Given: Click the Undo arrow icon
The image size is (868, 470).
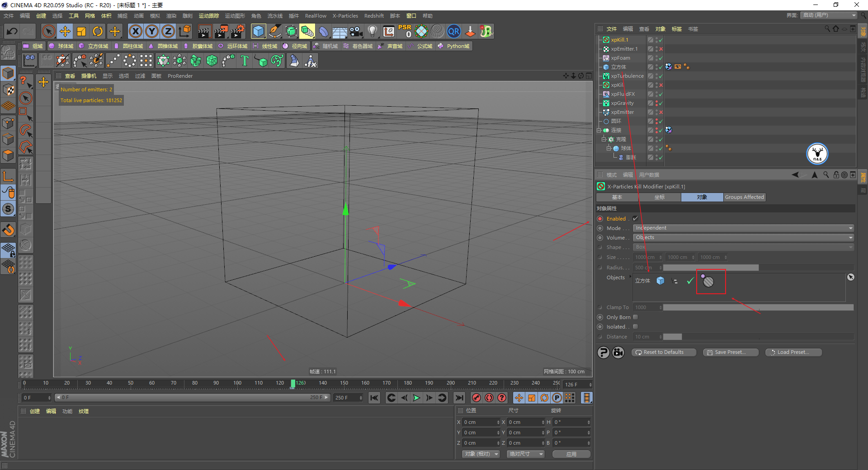Looking at the screenshot, I should coord(12,31).
